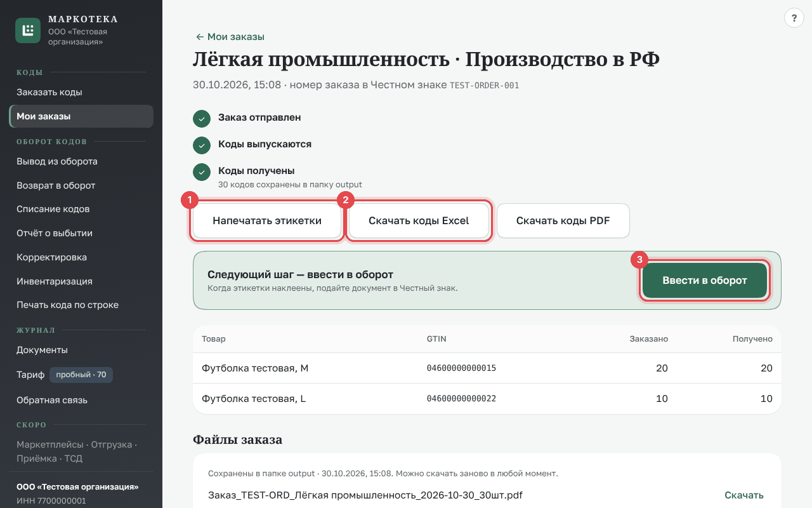The image size is (812, 508).
Task: Click Скачать коды Excel button
Action: click(419, 221)
